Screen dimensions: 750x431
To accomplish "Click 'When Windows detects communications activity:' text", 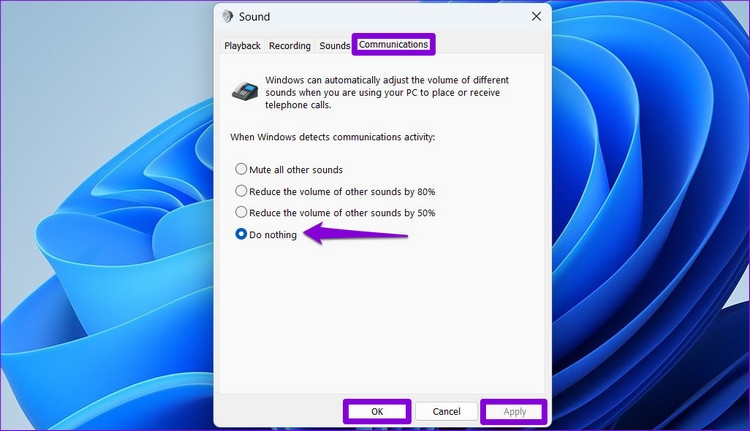I will coord(332,137).
